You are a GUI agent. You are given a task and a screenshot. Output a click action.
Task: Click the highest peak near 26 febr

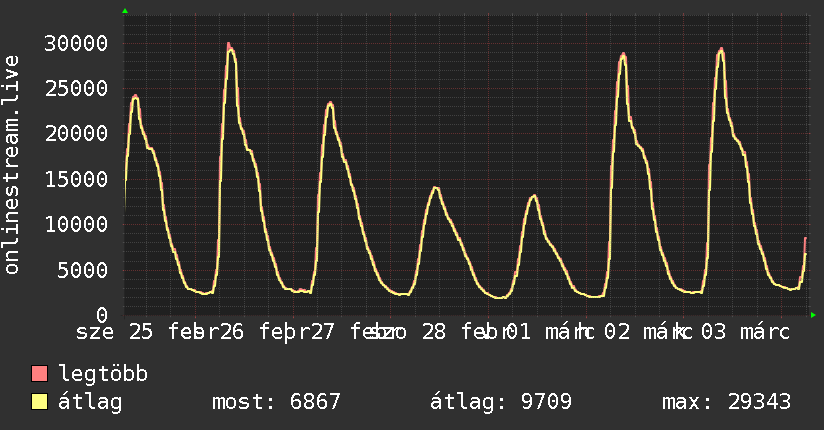click(x=229, y=46)
